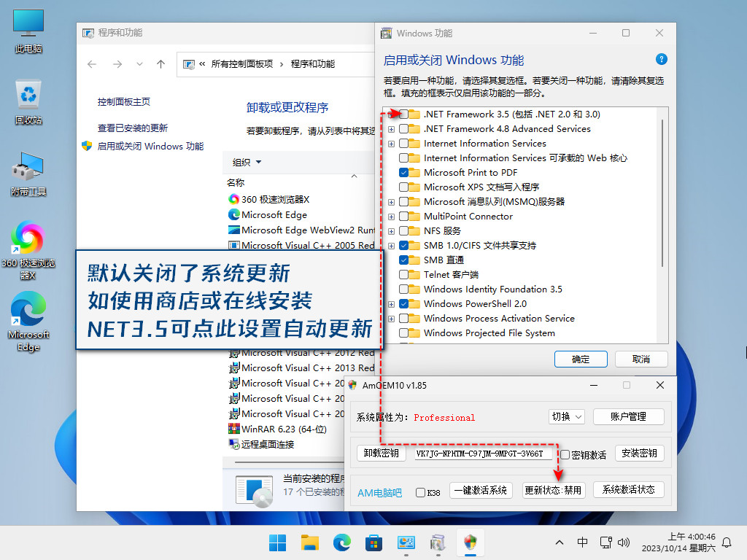Click 一键激活系统 button
The image size is (747, 560).
coord(481,490)
